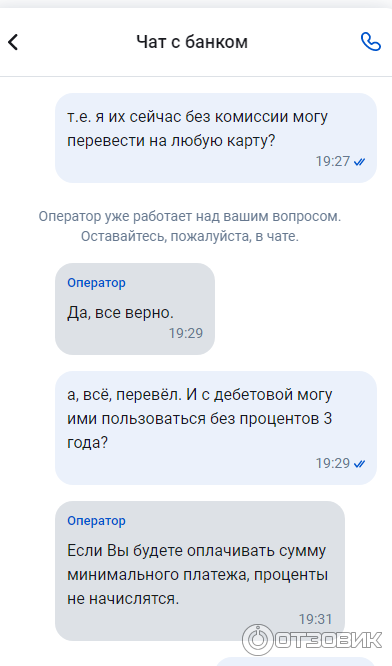Click read checkmarks next to 19:27
The height and width of the screenshot is (666, 392).
359,162
